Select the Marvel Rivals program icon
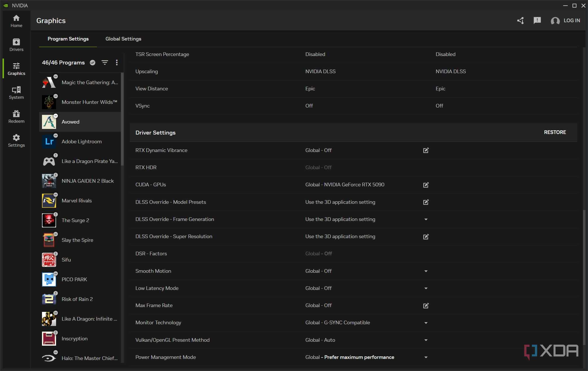This screenshot has width=588, height=371. coord(49,201)
